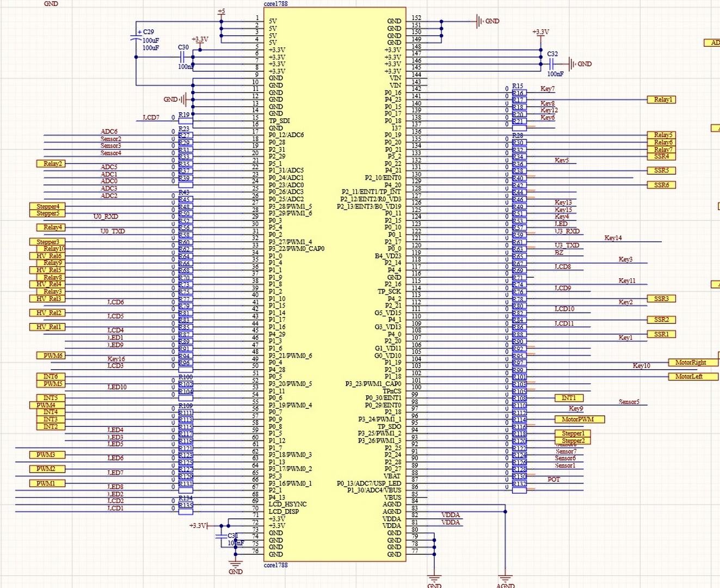720x588 pixels.
Task: Click the MotorRight port
Action: (x=690, y=363)
